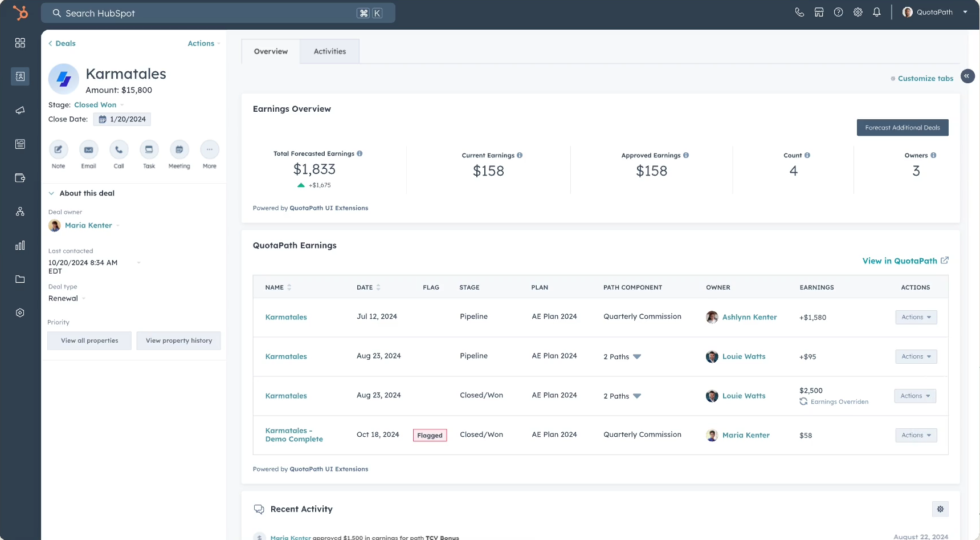Log a call with the Call icon
980x540 pixels.
tap(119, 149)
